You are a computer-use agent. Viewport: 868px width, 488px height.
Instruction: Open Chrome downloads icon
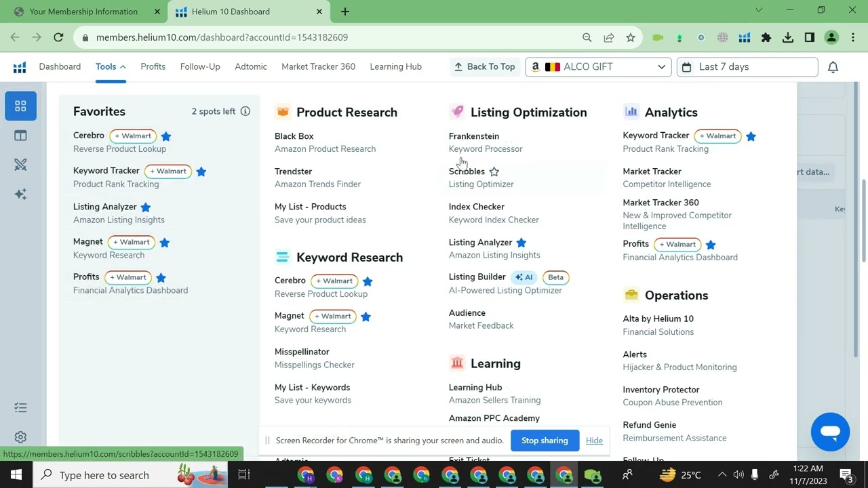[x=788, y=38]
